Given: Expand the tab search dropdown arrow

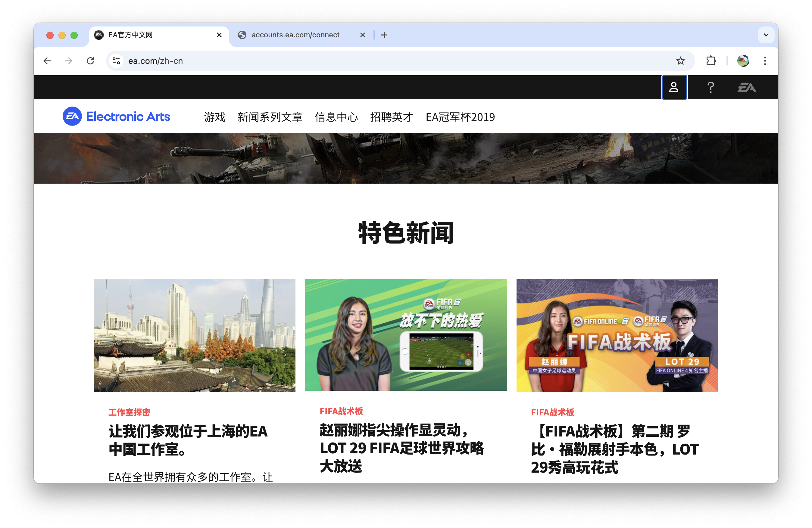Looking at the screenshot, I should click(766, 35).
